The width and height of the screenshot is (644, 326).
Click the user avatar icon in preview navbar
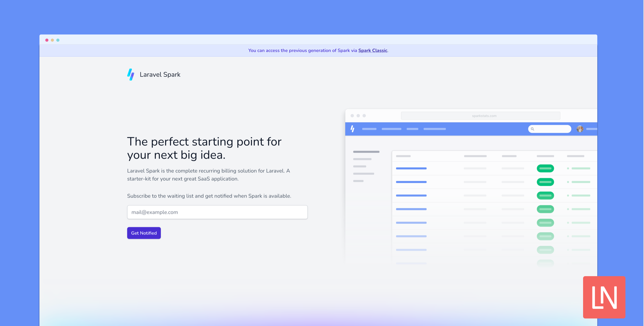(580, 129)
